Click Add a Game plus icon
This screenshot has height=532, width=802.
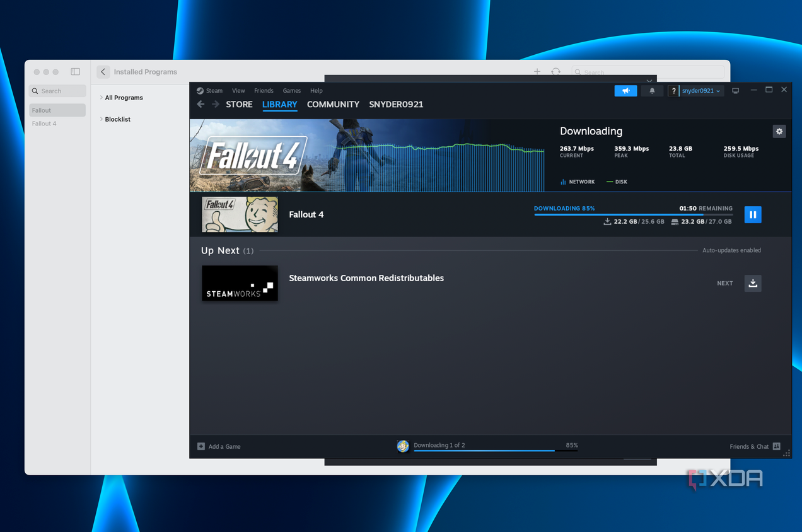[201, 446]
